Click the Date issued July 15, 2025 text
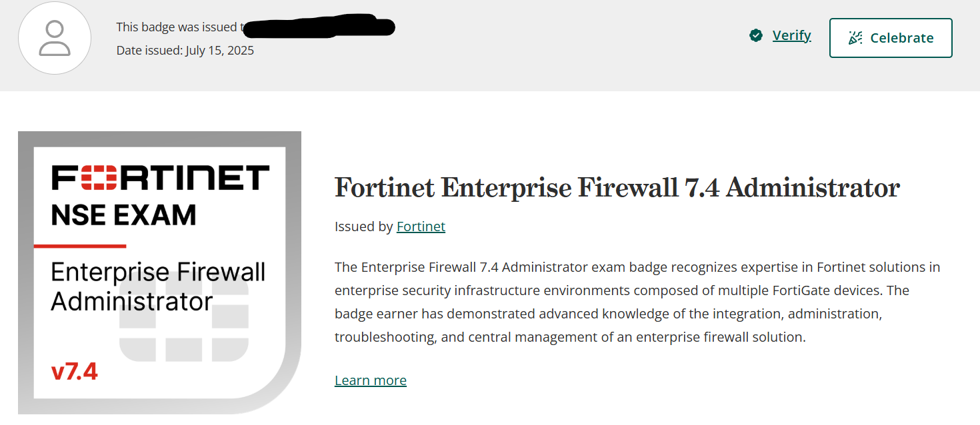This screenshot has width=980, height=425. click(185, 51)
